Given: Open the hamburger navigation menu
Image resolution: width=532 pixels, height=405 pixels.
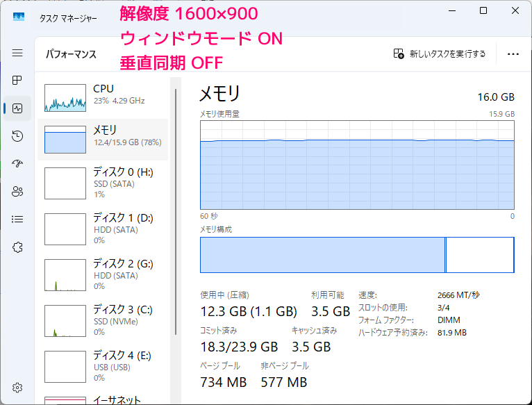Looking at the screenshot, I should point(17,53).
